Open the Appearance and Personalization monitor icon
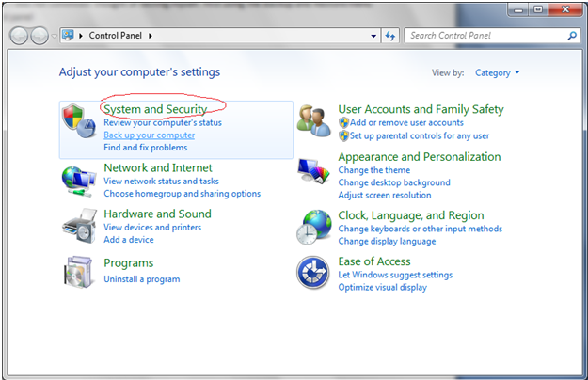Image resolution: width=588 pixels, height=380 pixels. 314,171
